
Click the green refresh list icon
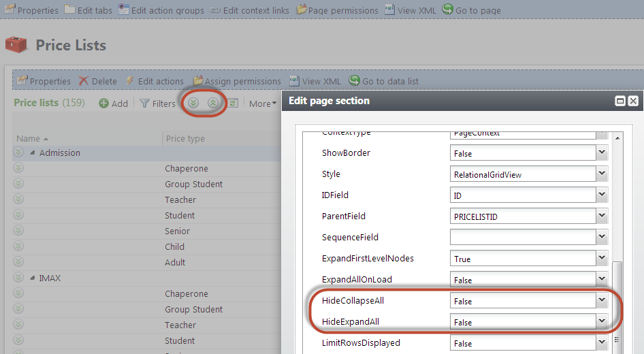coord(233,103)
